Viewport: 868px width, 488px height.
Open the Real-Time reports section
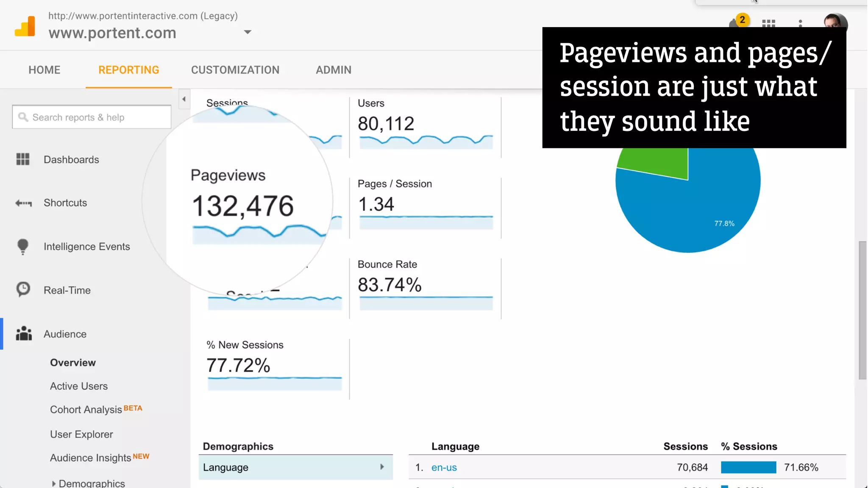point(67,290)
